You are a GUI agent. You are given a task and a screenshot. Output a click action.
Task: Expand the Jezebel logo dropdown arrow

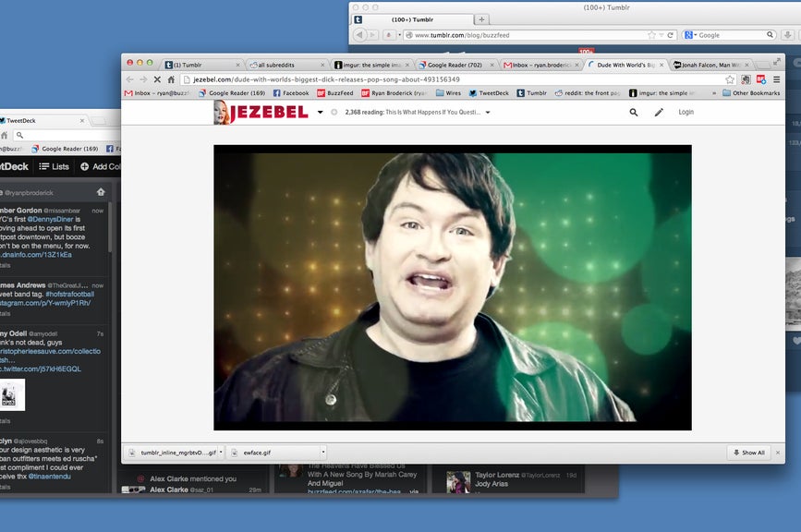pos(321,113)
